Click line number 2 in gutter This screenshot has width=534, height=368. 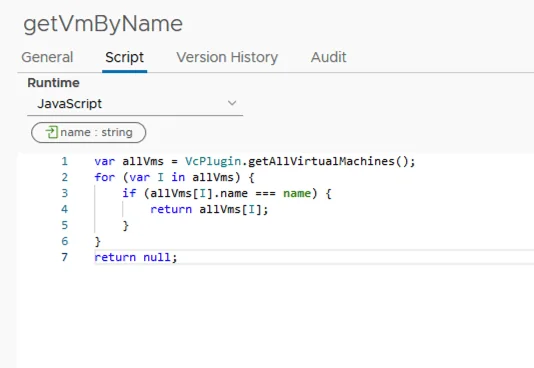[x=64, y=177]
